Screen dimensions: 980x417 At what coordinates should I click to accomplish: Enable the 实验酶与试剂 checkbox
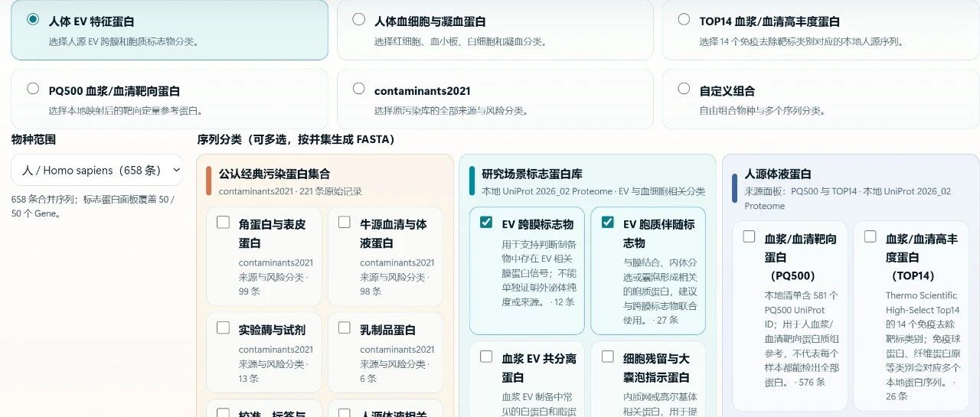pos(223,328)
